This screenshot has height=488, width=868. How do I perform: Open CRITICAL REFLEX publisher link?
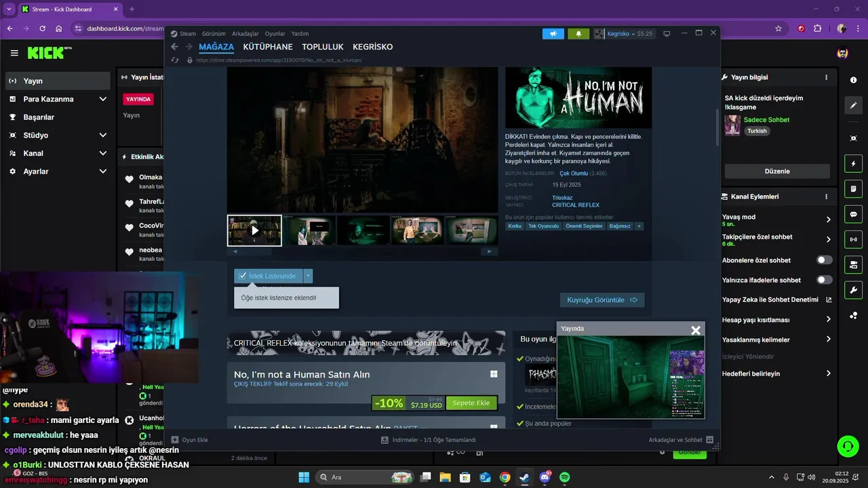tap(576, 205)
